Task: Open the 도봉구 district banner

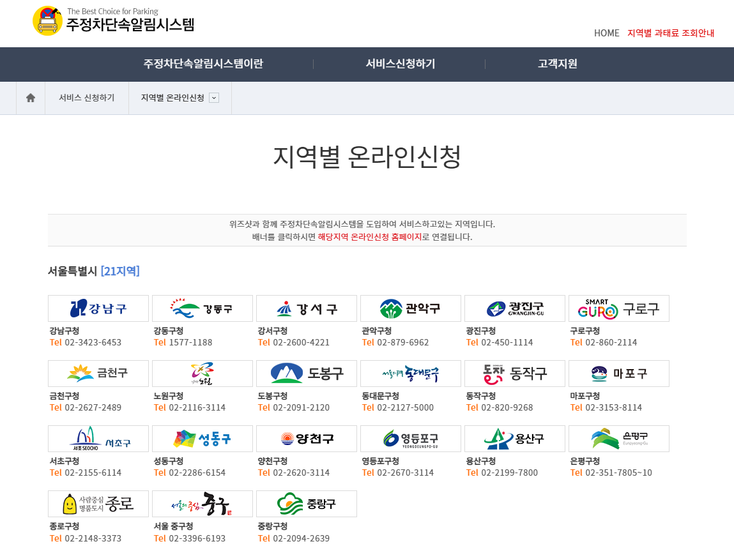Action: pyautogui.click(x=307, y=374)
